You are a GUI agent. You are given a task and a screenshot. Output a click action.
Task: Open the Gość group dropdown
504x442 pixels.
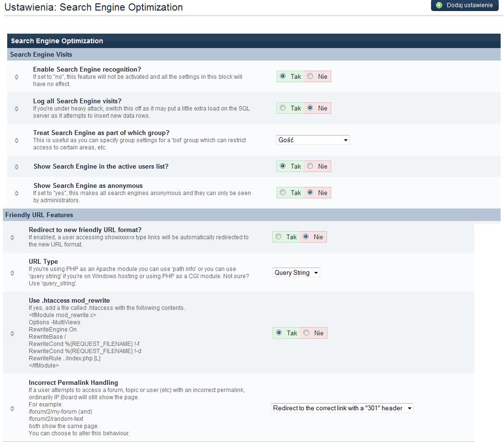coord(312,140)
